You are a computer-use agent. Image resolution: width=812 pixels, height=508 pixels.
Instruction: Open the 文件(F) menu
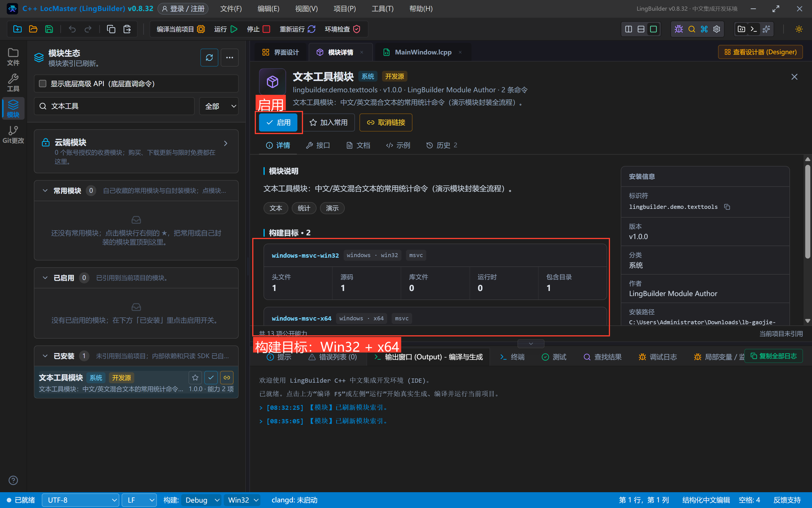pyautogui.click(x=231, y=9)
